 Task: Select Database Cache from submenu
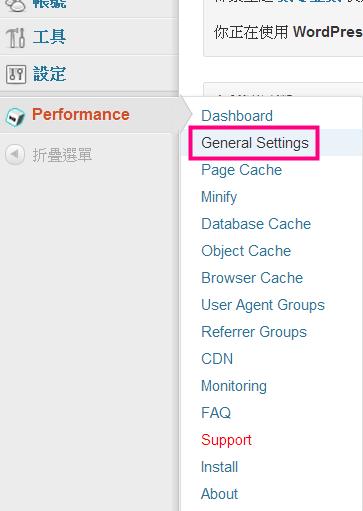(256, 224)
